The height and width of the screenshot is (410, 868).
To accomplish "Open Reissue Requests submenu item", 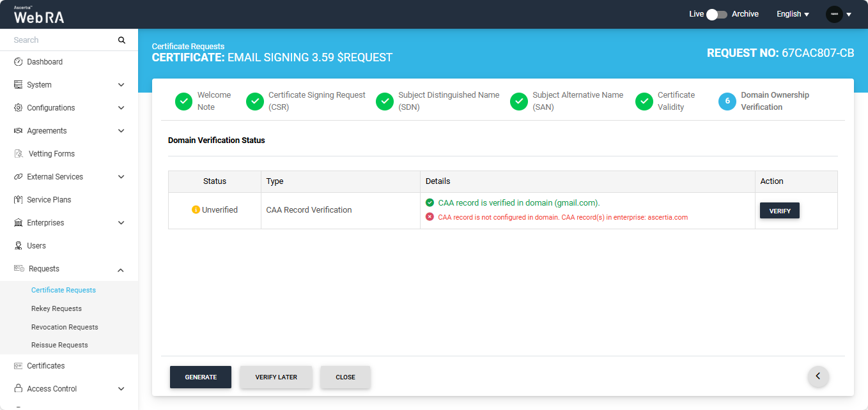I will [59, 345].
